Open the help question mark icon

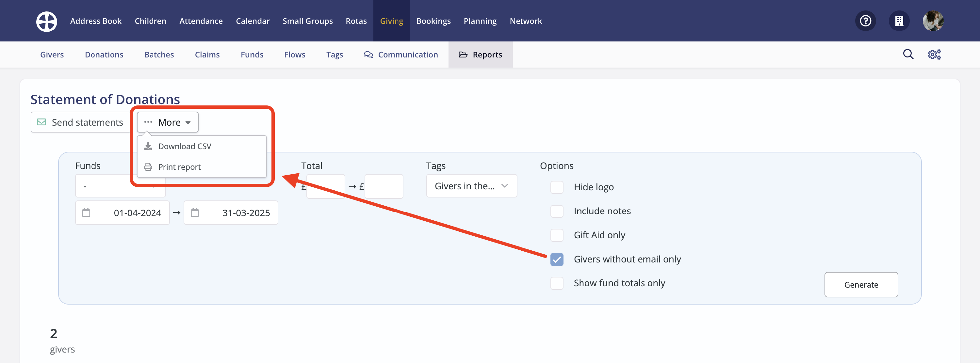(865, 21)
